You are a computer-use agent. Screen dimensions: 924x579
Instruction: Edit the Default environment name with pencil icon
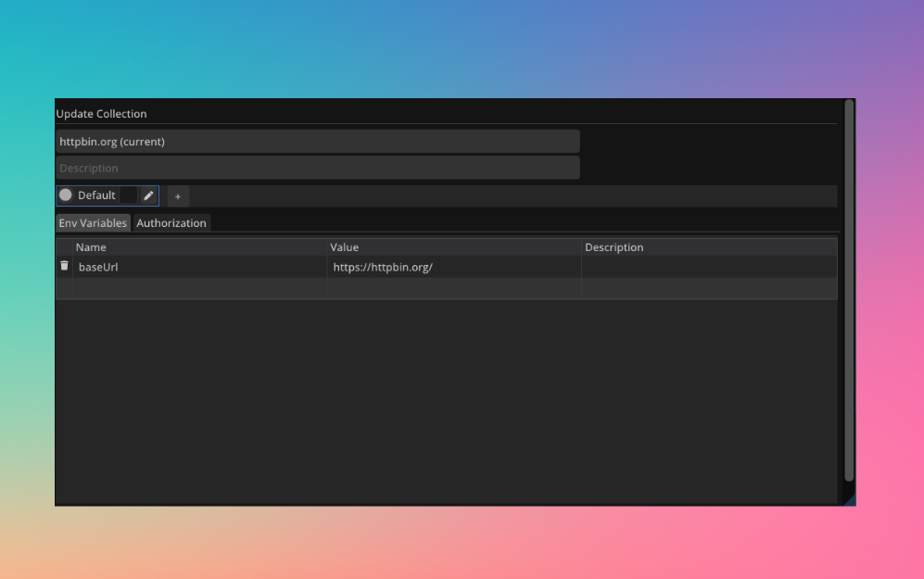(x=148, y=195)
